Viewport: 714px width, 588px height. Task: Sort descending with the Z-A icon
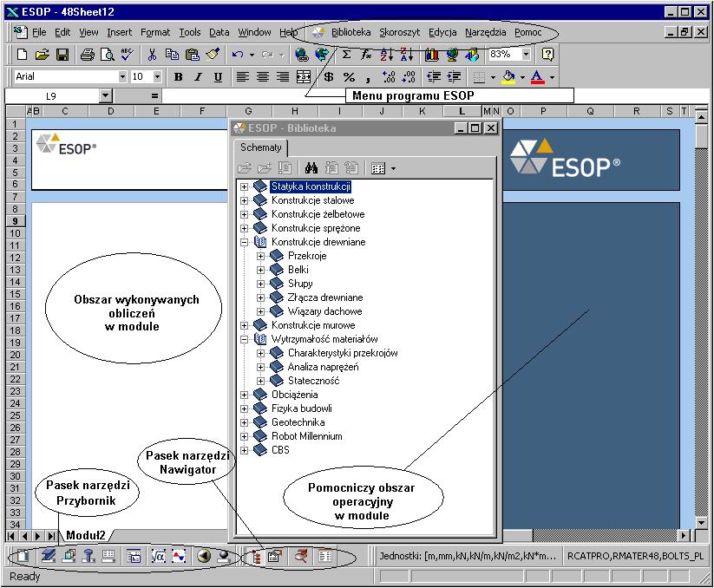click(407, 55)
